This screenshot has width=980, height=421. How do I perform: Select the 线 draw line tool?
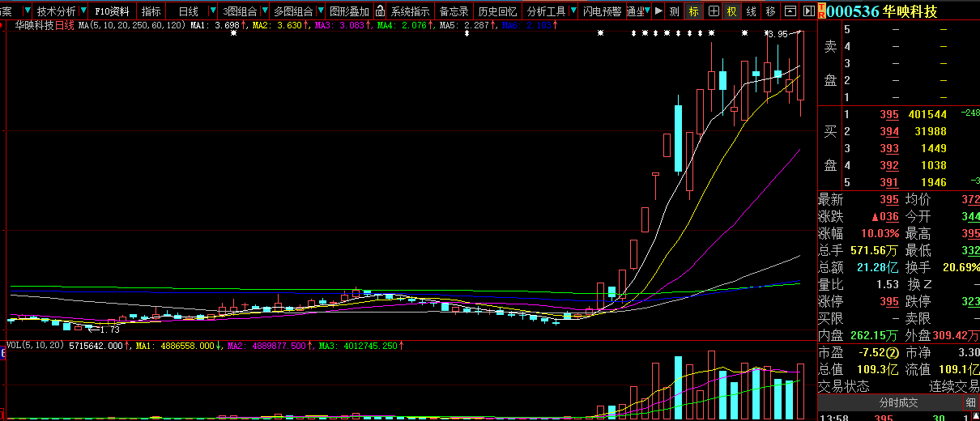751,11
